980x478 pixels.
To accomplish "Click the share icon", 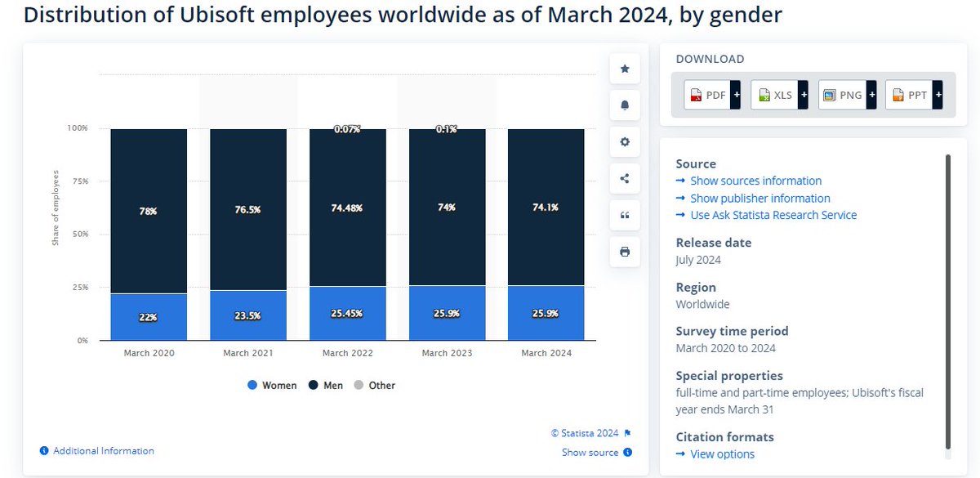I will pyautogui.click(x=625, y=179).
